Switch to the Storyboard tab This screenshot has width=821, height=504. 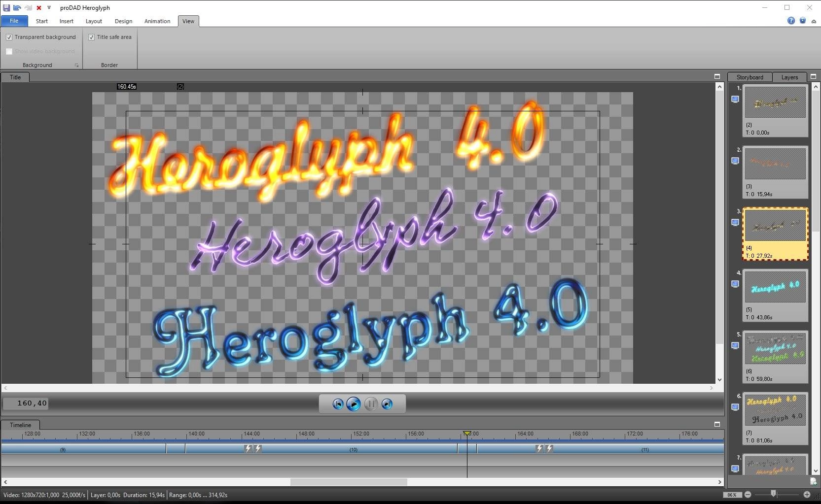click(750, 77)
